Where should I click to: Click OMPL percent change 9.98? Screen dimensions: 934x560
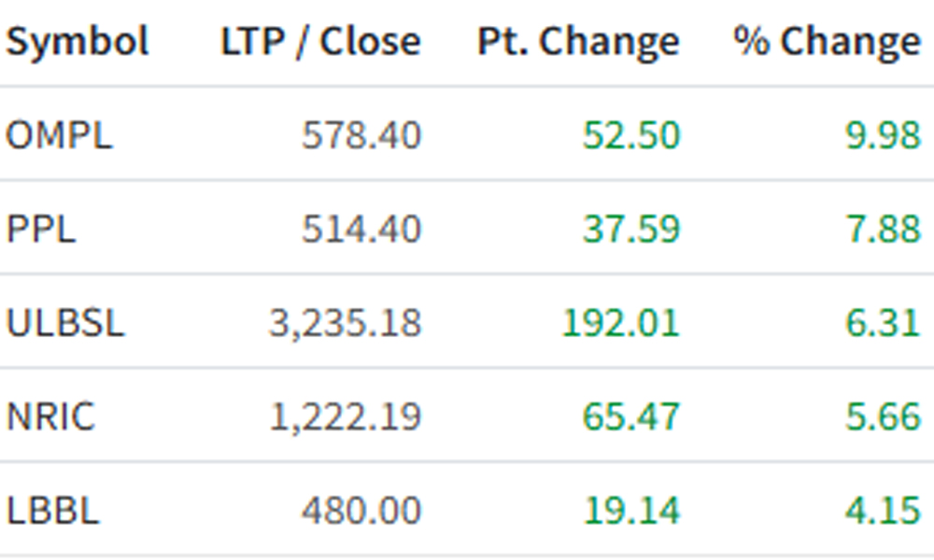click(884, 134)
